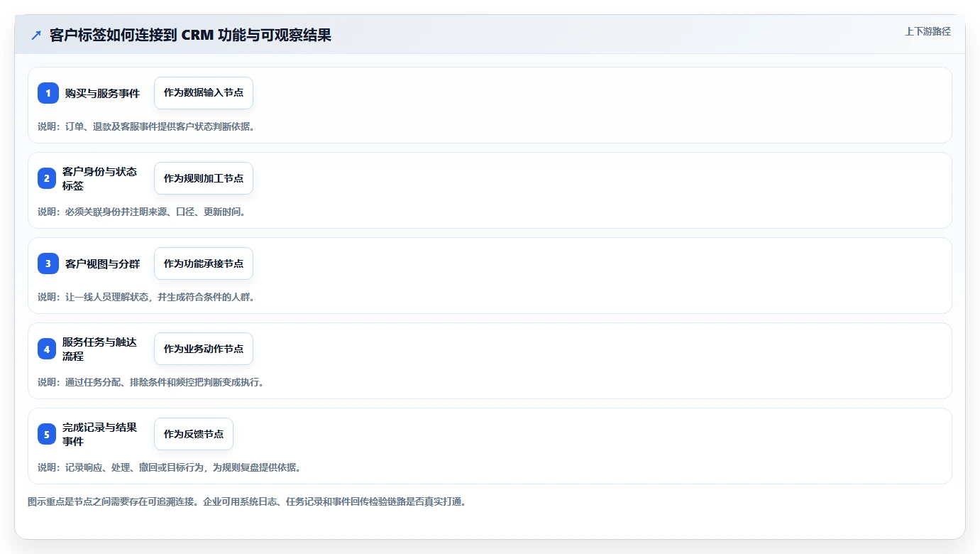
Task: Click the title 客户标签如何连接到 CRM 功能与可观察结果
Action: 190,36
